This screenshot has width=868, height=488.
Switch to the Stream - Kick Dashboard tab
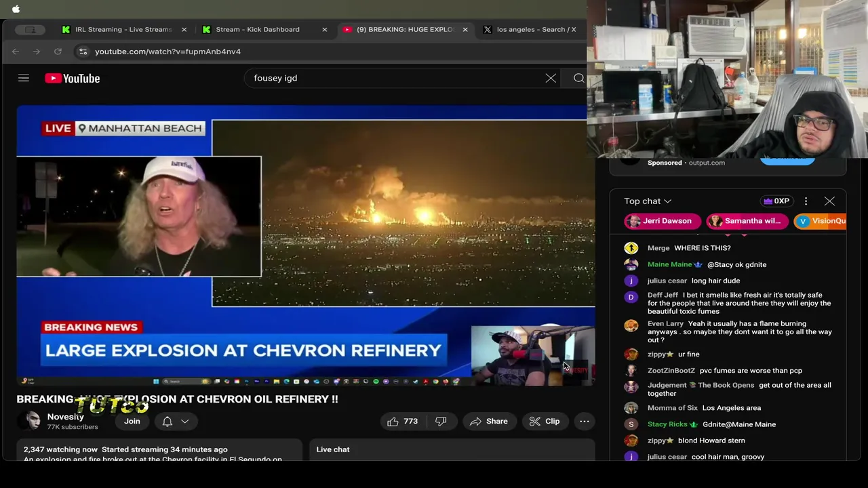(258, 30)
